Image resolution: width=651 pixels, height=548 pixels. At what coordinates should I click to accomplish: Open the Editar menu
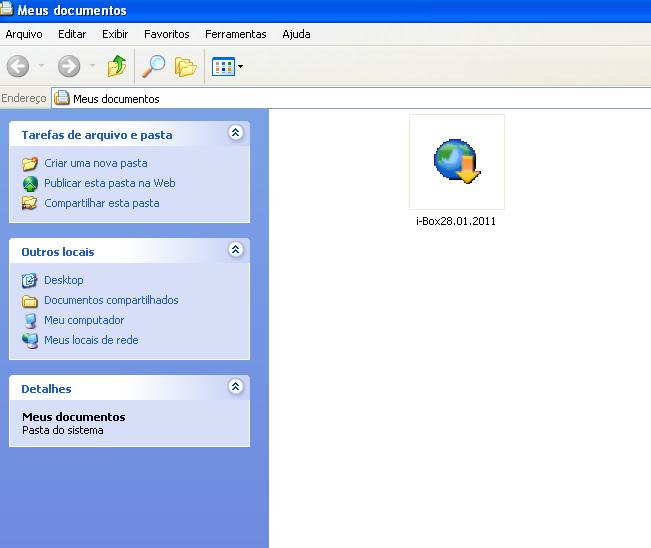pos(72,34)
